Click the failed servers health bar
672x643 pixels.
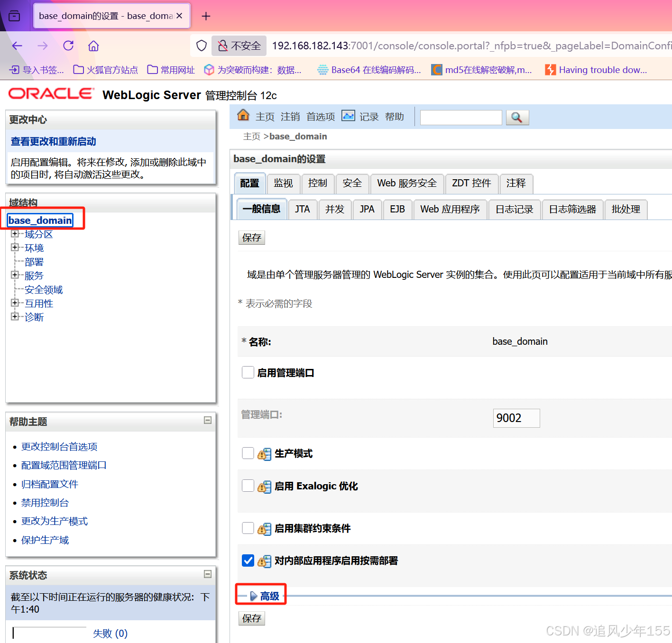(50, 633)
